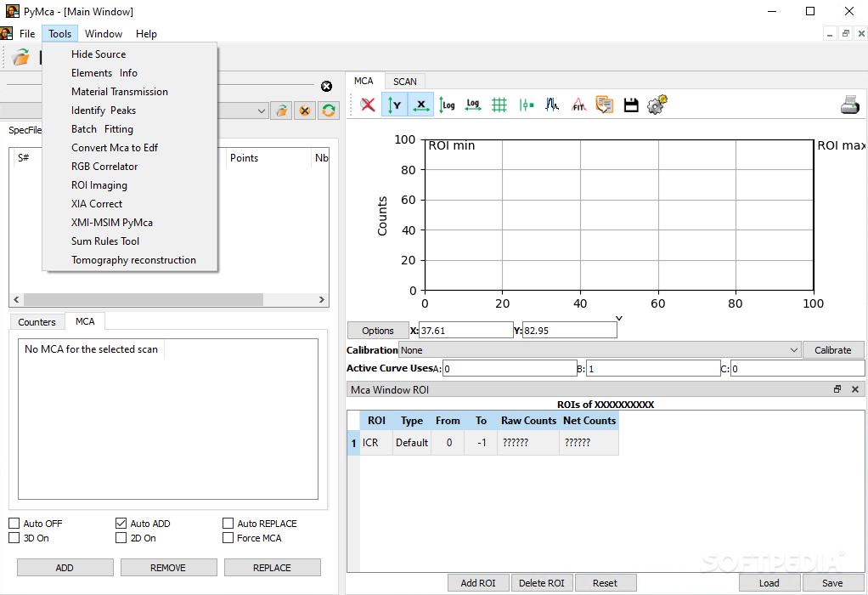Open the Help menu
Screen dimensions: 868x595
pyautogui.click(x=146, y=34)
